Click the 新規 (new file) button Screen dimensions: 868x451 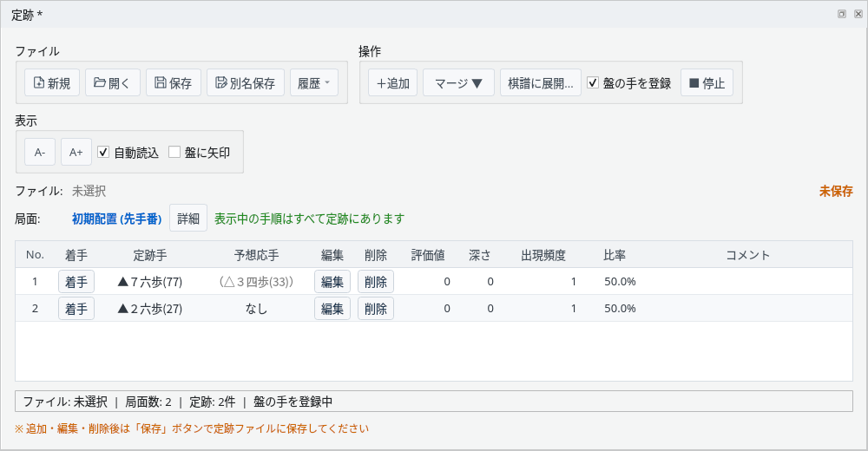pos(52,82)
